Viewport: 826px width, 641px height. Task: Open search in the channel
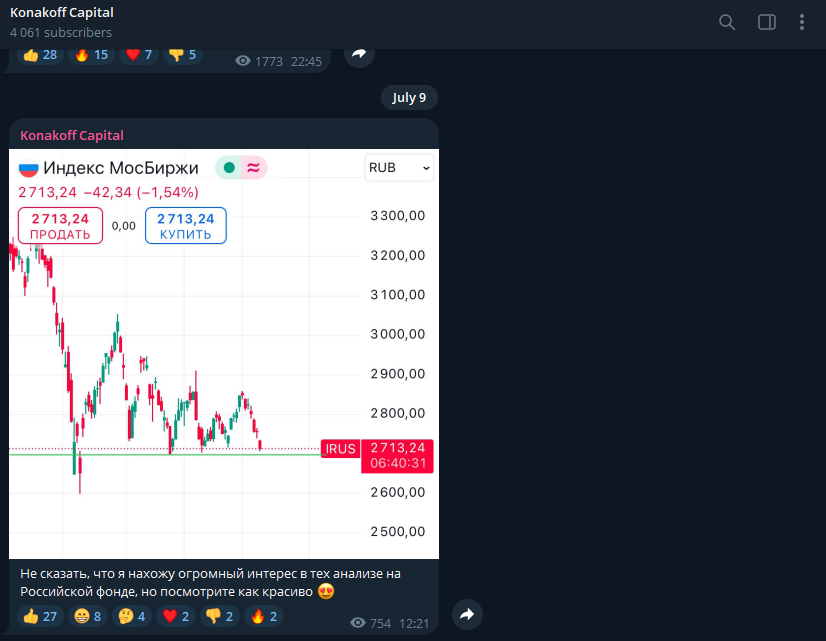click(727, 22)
